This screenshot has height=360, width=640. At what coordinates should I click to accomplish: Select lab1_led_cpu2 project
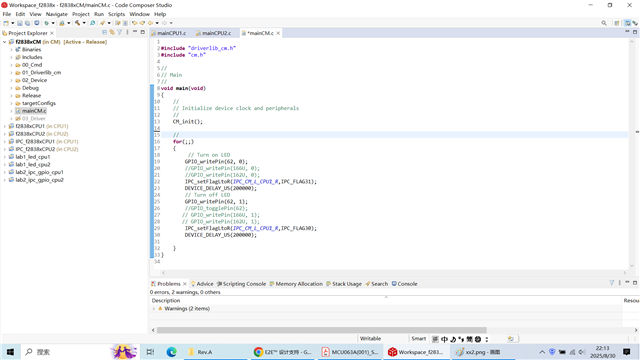[x=33, y=164]
